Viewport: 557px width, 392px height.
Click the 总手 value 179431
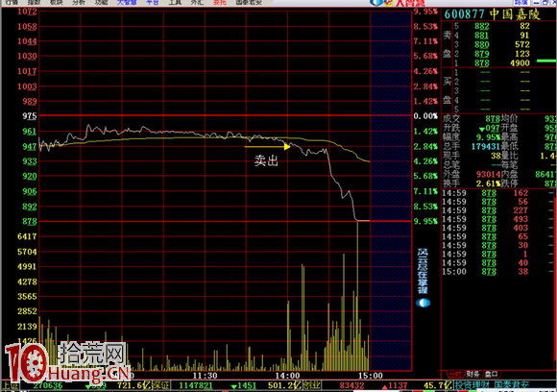tap(485, 146)
